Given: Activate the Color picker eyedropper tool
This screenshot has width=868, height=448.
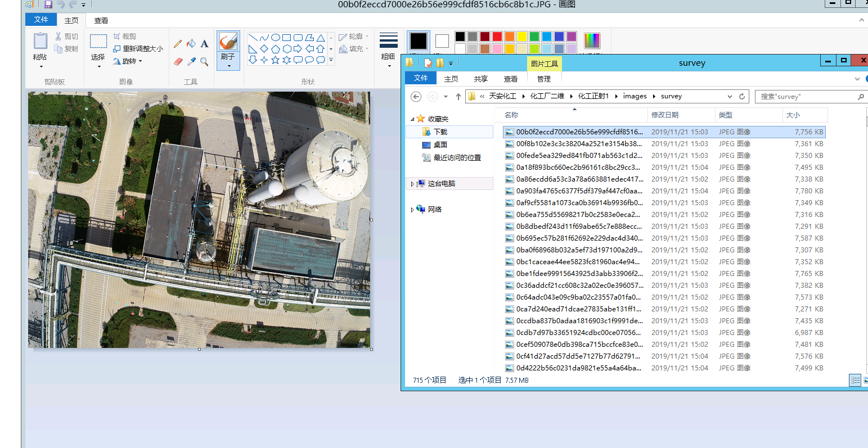Looking at the screenshot, I should 191,61.
